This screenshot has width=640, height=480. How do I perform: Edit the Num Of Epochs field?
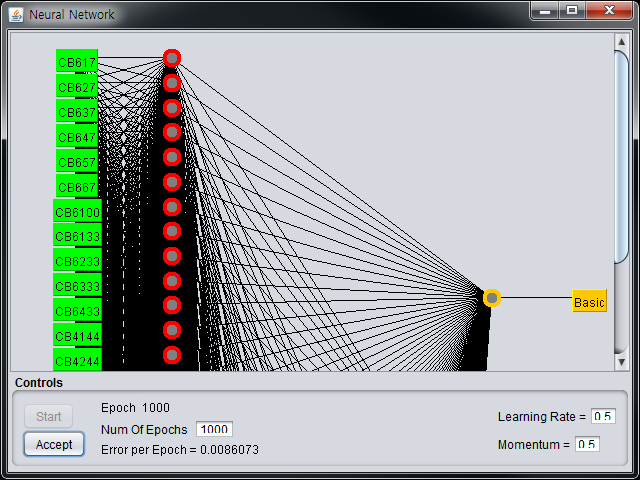click(214, 429)
